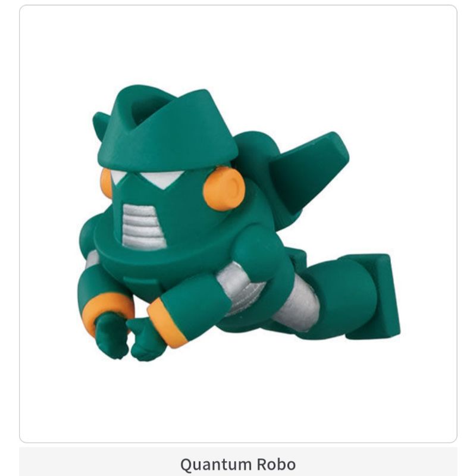Click the robot's rear green fist
This screenshot has width=476, height=476.
111,336
